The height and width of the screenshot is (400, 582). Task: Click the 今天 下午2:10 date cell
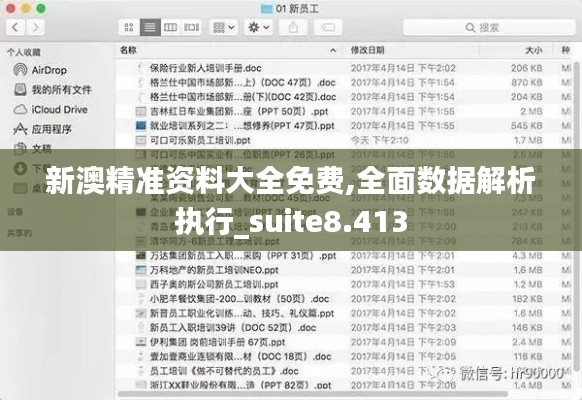380,140
